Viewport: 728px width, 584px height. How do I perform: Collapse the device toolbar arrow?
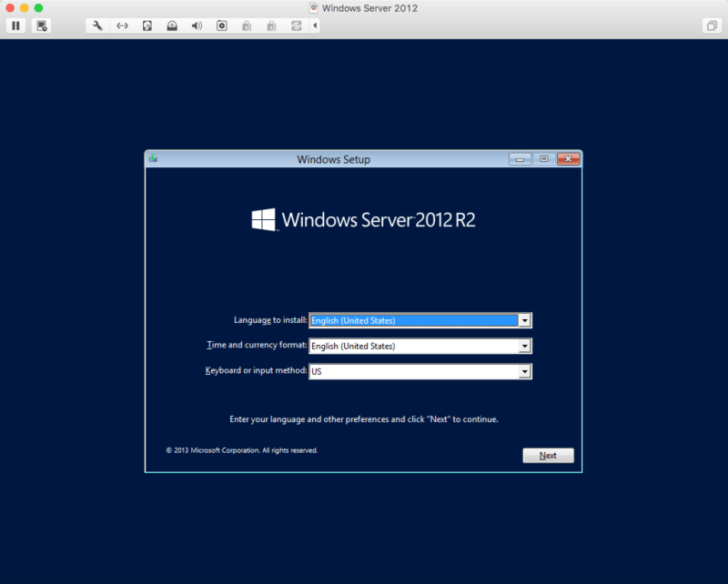315,25
